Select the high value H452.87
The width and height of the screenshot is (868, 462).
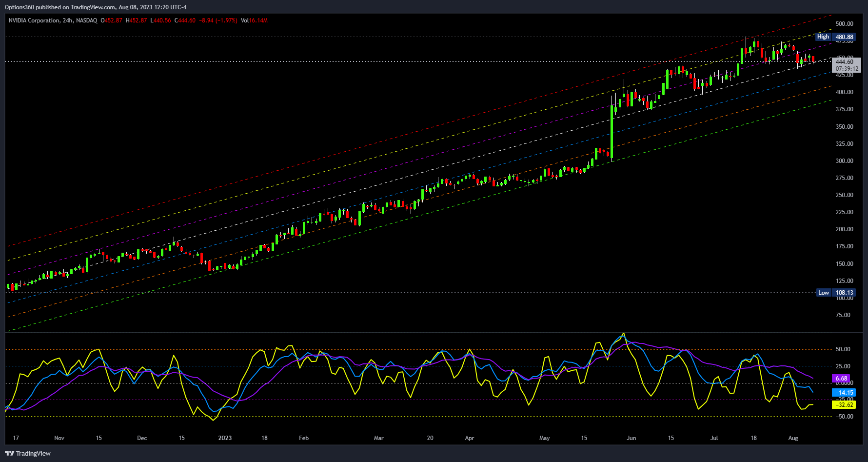136,20
